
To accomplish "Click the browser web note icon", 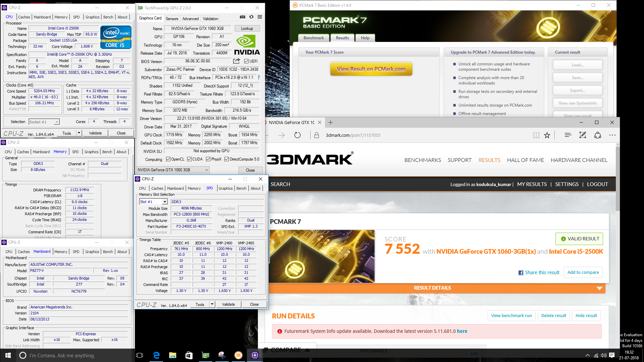I will 583,135.
